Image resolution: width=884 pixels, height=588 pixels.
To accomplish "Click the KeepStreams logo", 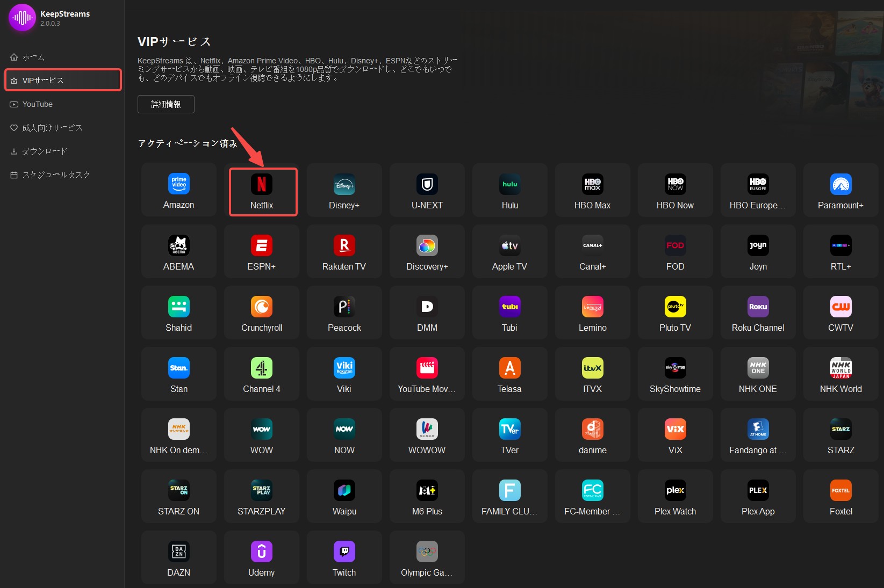I will 22,18.
